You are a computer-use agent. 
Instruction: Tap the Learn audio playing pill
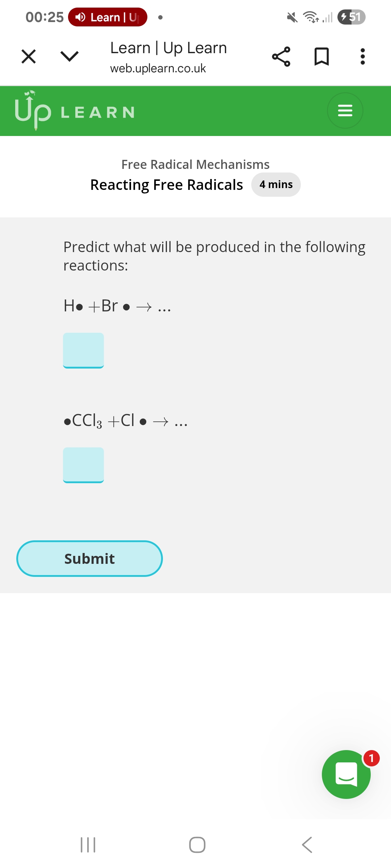pos(108,17)
